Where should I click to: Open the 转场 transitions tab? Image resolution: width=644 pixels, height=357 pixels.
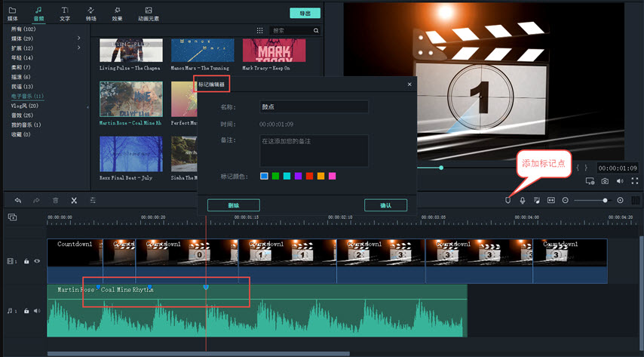(x=91, y=14)
